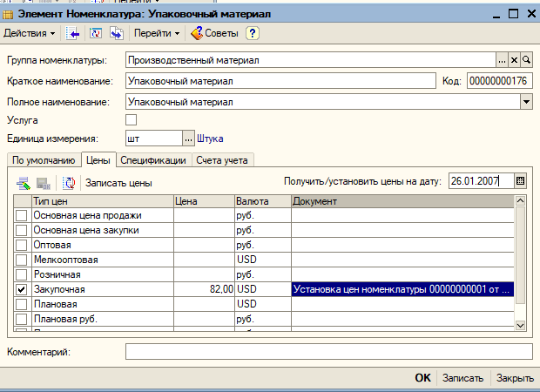Screen dimensions: 540x392
Task: Uncheck the Закупочная row checkbox
Action: (22, 290)
